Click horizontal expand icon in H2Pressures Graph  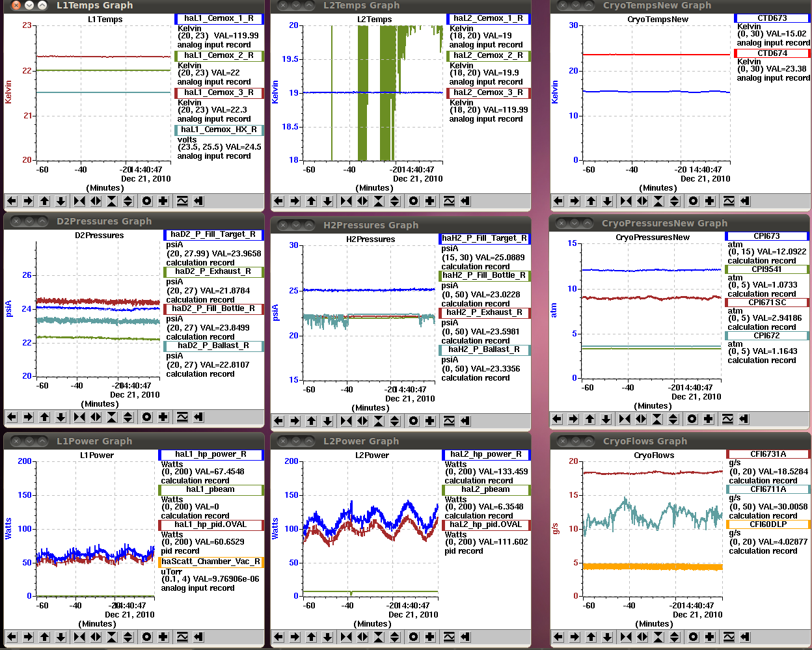click(x=362, y=421)
